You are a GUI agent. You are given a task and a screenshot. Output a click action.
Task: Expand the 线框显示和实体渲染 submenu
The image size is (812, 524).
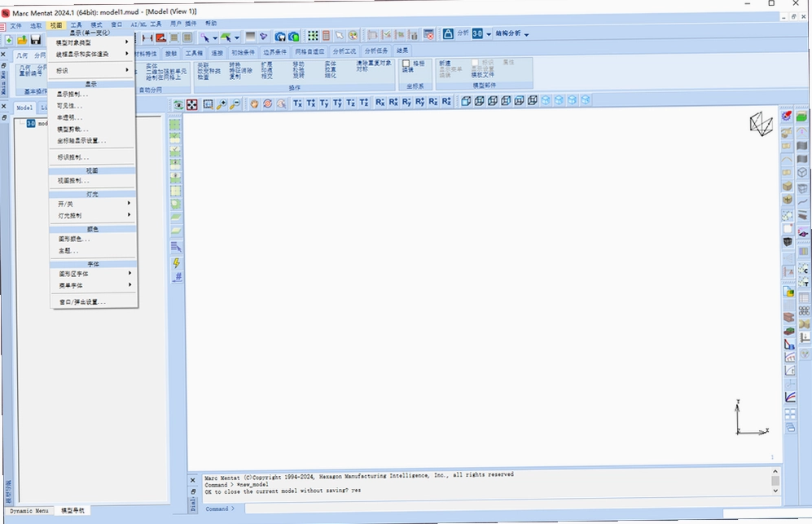coord(92,54)
